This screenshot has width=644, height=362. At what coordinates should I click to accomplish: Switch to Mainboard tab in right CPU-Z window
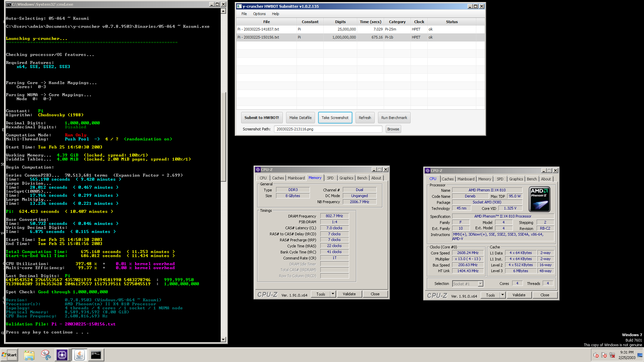[x=466, y=179]
